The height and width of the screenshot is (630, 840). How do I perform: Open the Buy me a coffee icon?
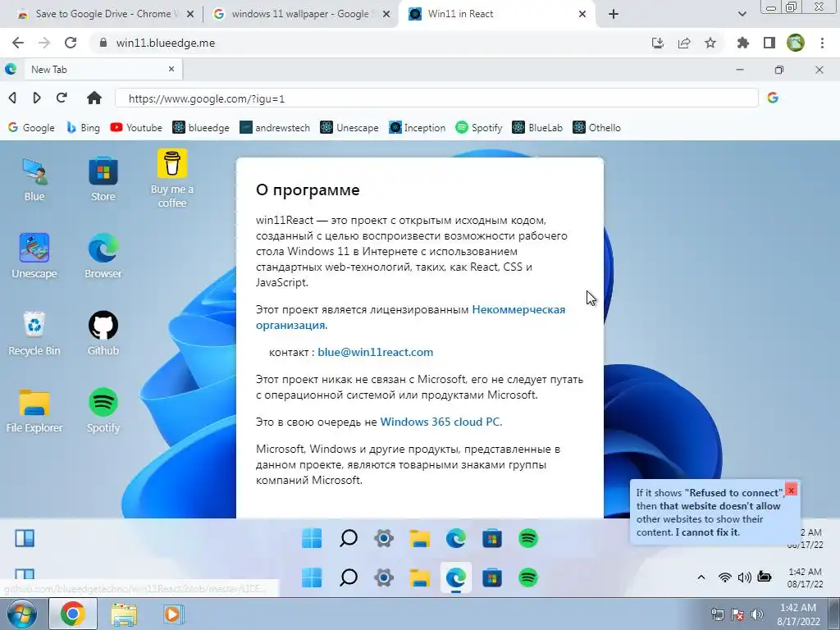pos(172,179)
